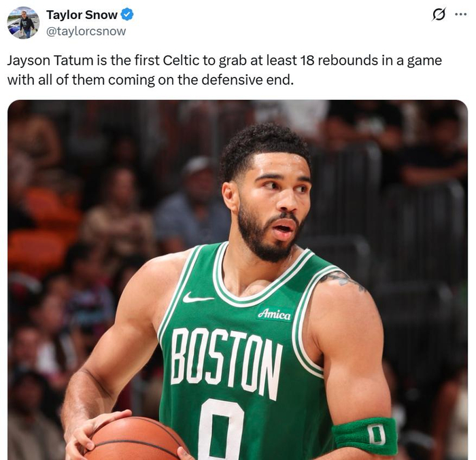Image resolution: width=476 pixels, height=460 pixels.
Task: Visit the @taylorcsnow handle link
Action: [x=86, y=31]
